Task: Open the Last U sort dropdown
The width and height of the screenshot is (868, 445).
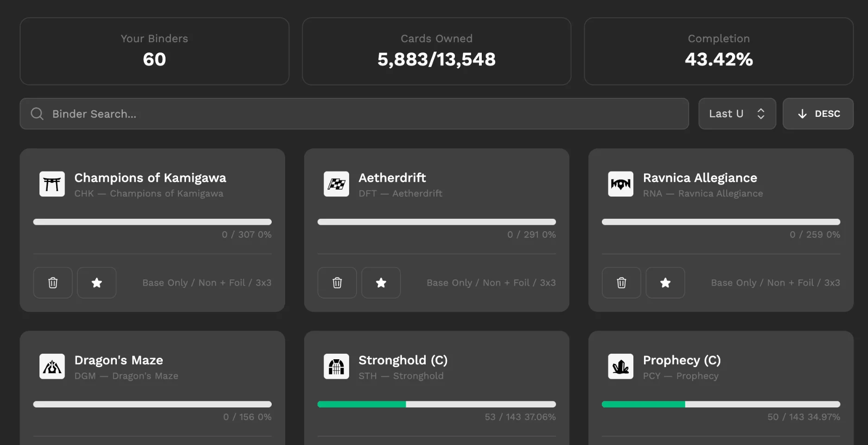Action: tap(737, 114)
